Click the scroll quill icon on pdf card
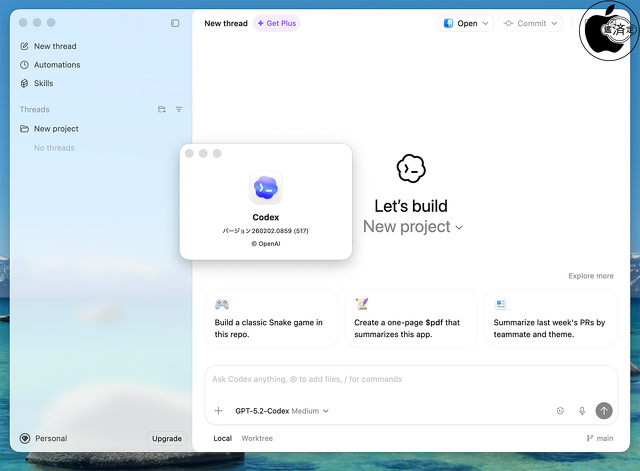640x471 pixels. pyautogui.click(x=362, y=304)
